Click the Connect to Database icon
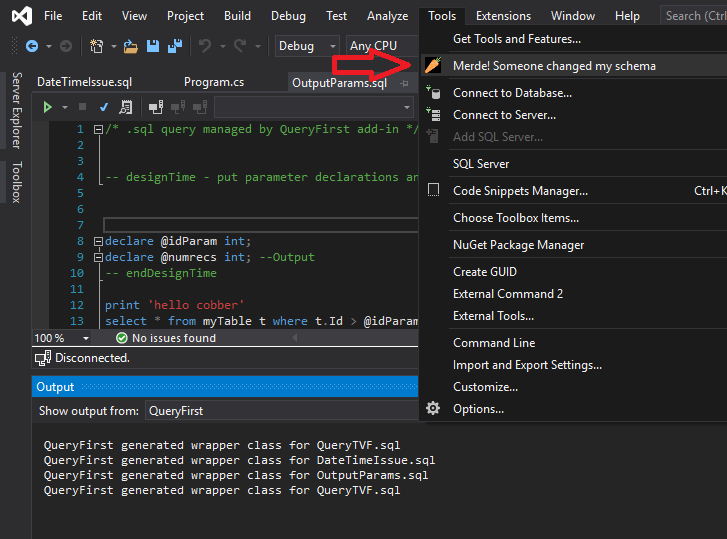The height and width of the screenshot is (539, 727). coord(433,93)
